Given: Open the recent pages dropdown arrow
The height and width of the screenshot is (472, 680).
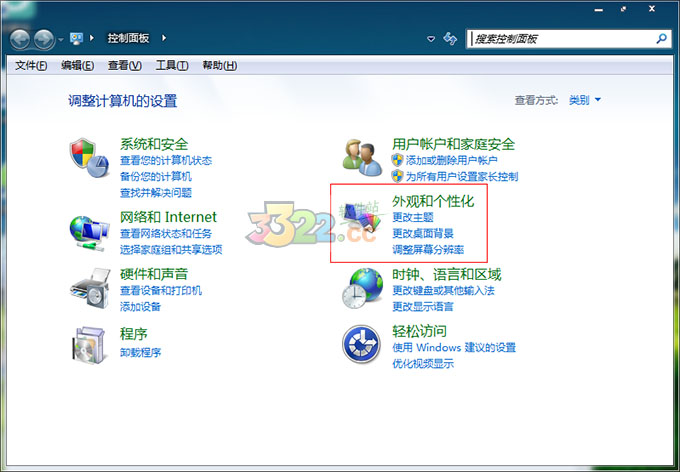Looking at the screenshot, I should 61,39.
